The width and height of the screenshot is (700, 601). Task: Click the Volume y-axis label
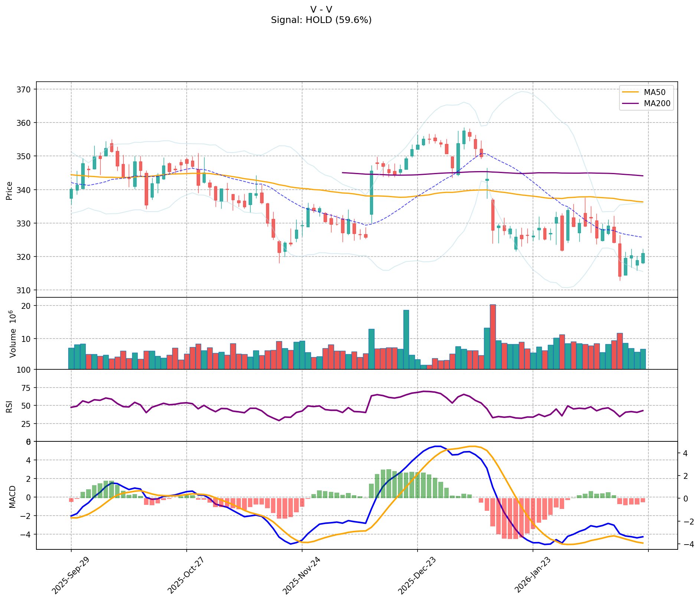point(13,334)
